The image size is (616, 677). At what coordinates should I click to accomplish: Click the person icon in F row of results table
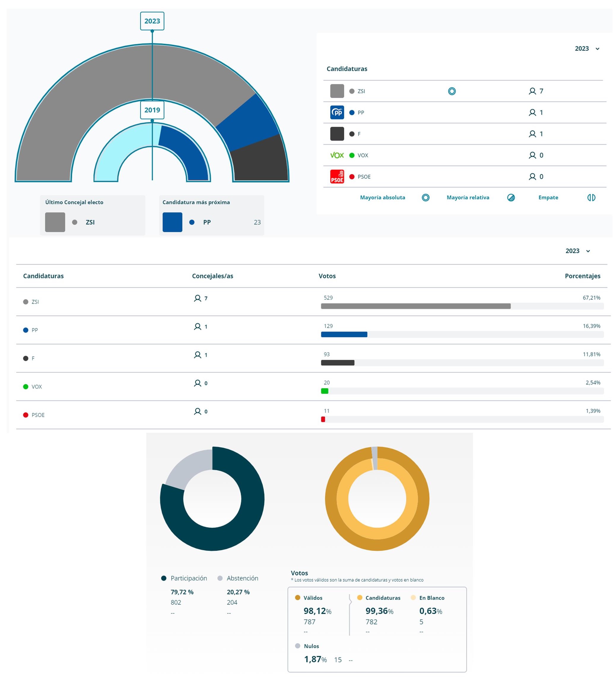point(197,355)
